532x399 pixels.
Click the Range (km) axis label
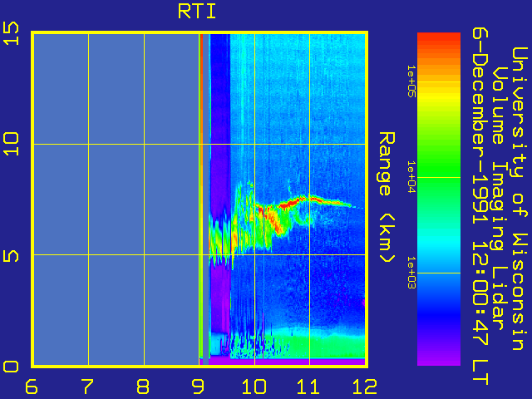point(387,198)
